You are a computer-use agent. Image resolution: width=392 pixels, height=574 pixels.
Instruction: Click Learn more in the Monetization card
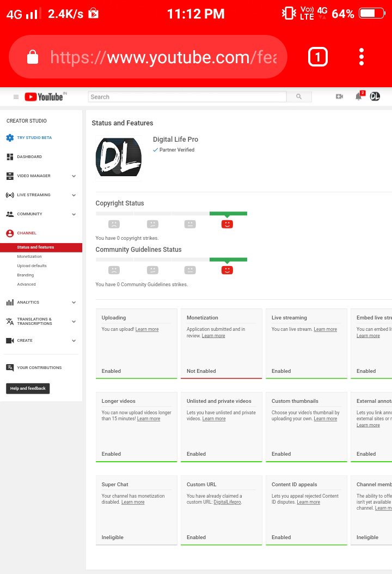[213, 336]
